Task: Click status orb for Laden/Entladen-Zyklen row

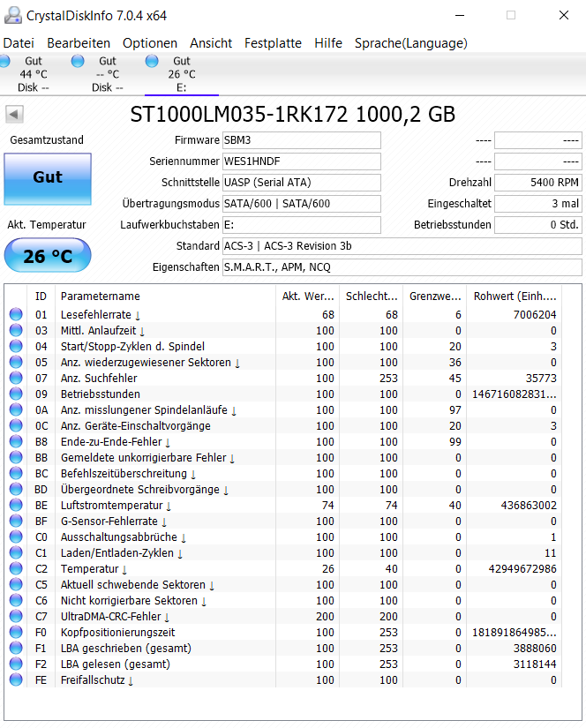Action: pos(16,552)
